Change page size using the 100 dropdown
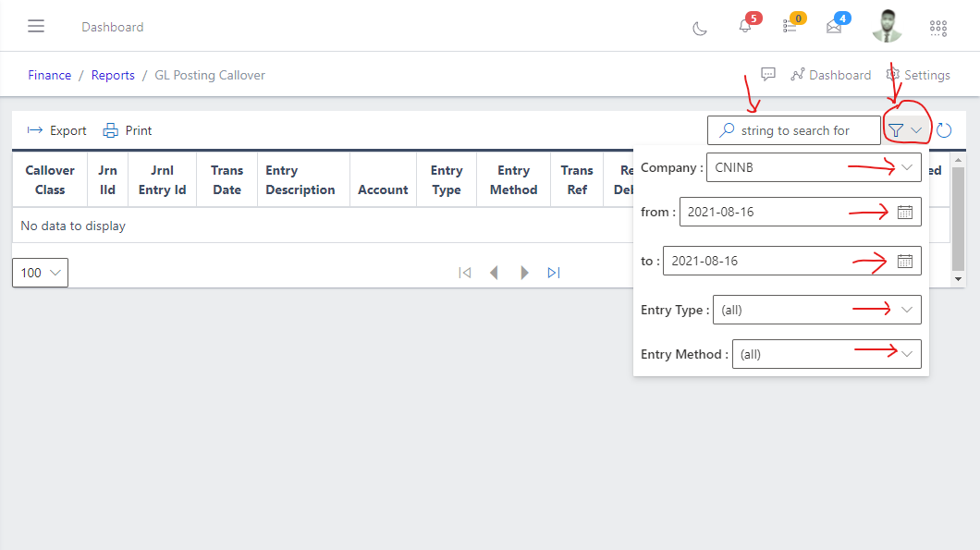The height and width of the screenshot is (550, 980). (39, 272)
